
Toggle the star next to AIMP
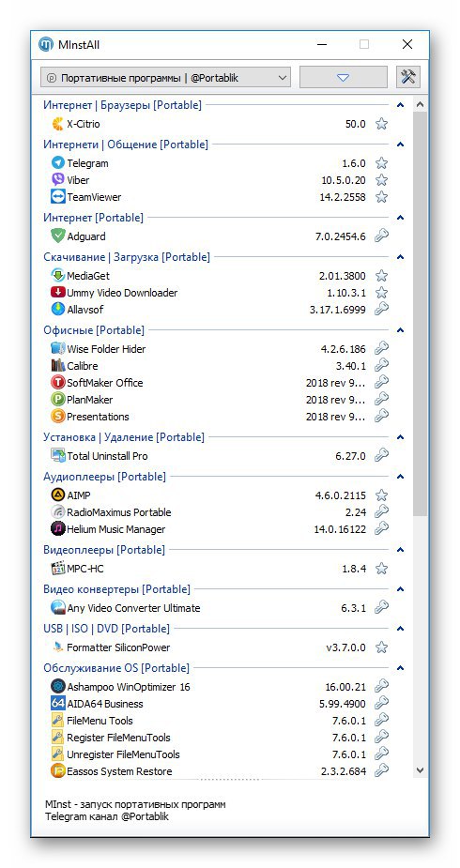[x=381, y=495]
